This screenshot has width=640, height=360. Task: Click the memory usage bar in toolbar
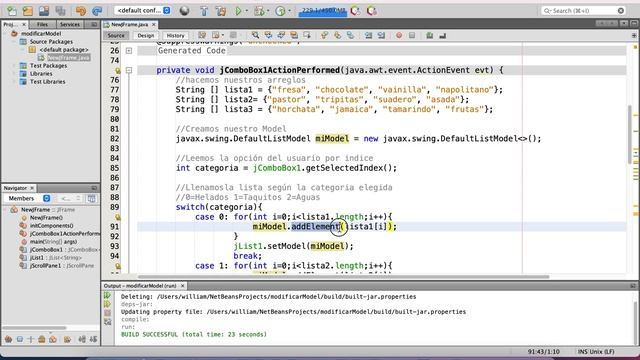coord(322,11)
